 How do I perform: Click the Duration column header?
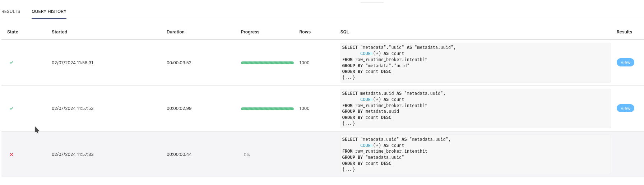176,32
